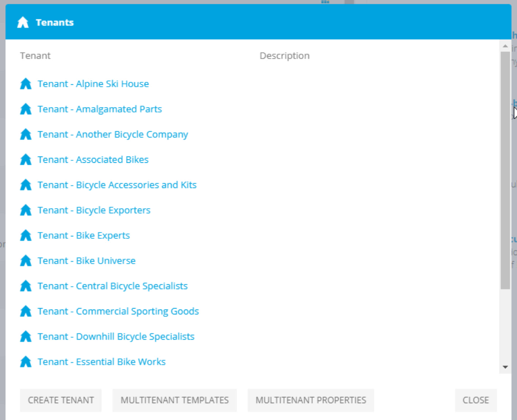Open Tenant - Commercial Sporting Goods
This screenshot has height=420, width=517.
click(x=118, y=311)
